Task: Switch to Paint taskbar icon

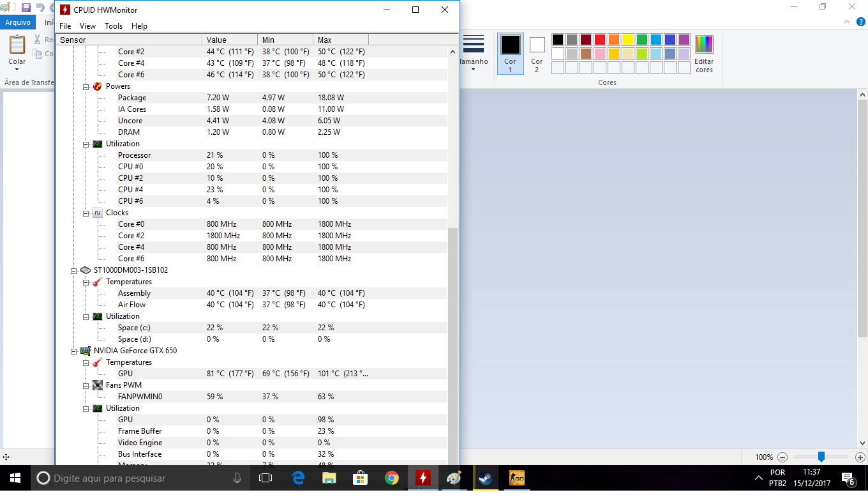Action: pyautogui.click(x=454, y=478)
